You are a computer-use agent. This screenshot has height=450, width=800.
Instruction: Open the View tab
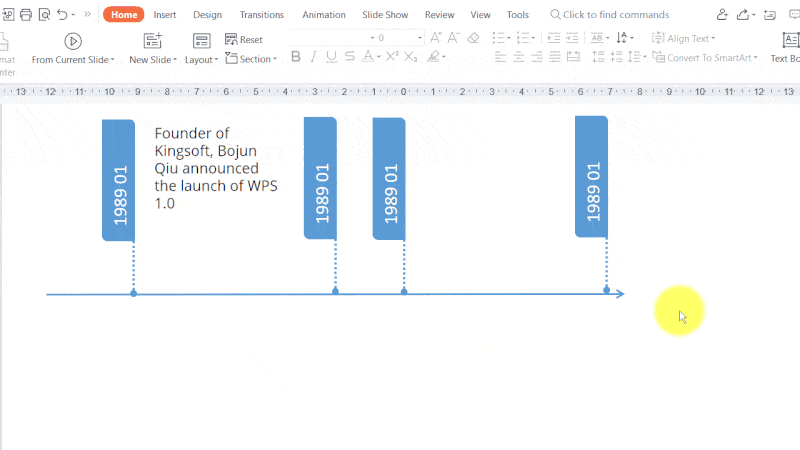[x=480, y=15]
